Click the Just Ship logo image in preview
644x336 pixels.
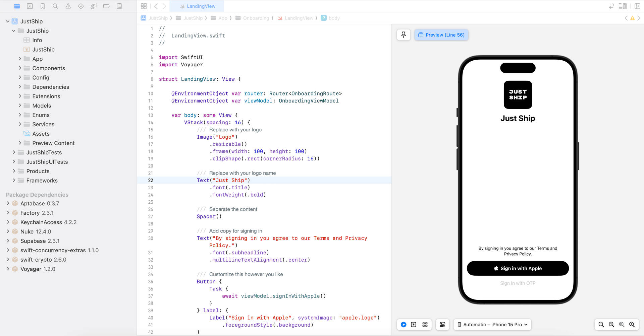point(518,95)
